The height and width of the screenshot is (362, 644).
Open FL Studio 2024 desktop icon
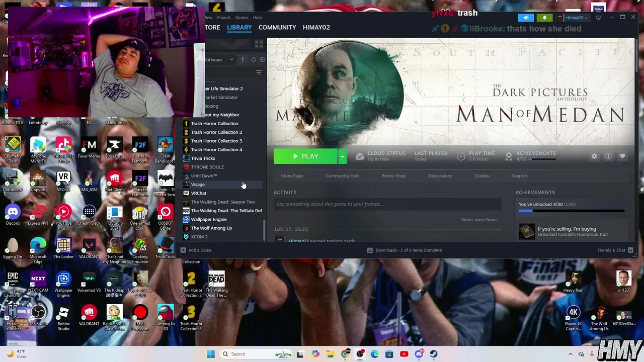point(114,217)
